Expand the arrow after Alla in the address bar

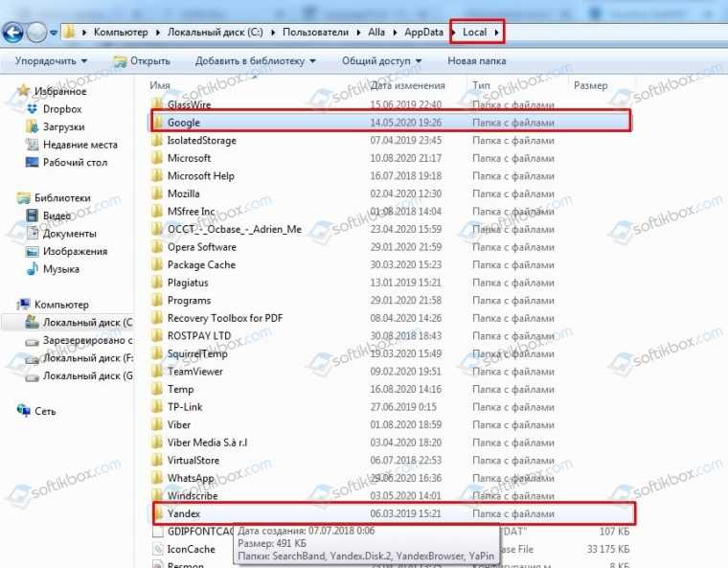(x=395, y=33)
